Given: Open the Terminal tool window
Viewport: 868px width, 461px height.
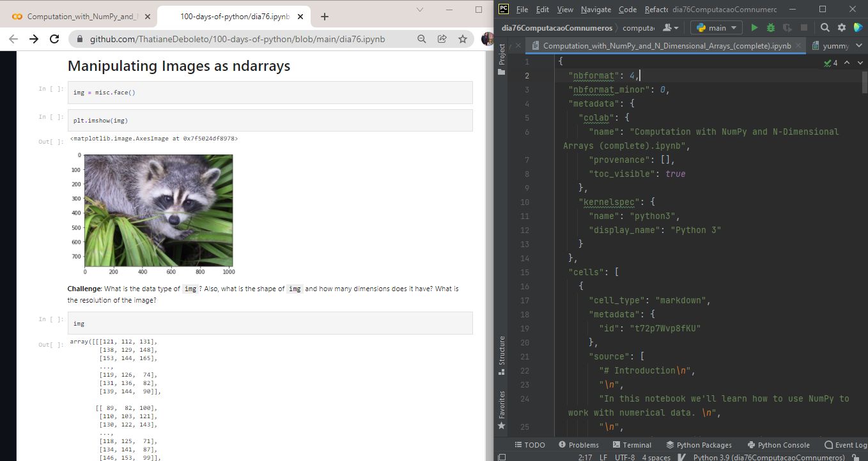Looking at the screenshot, I should [x=632, y=445].
